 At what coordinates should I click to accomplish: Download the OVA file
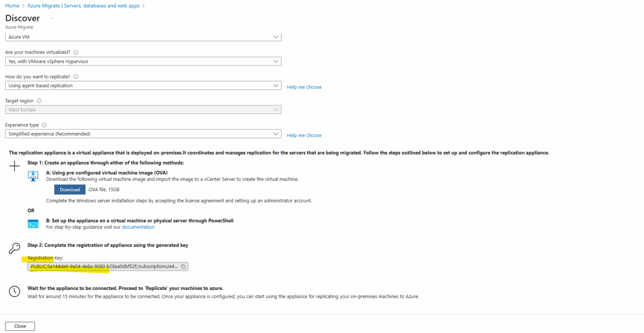point(70,189)
